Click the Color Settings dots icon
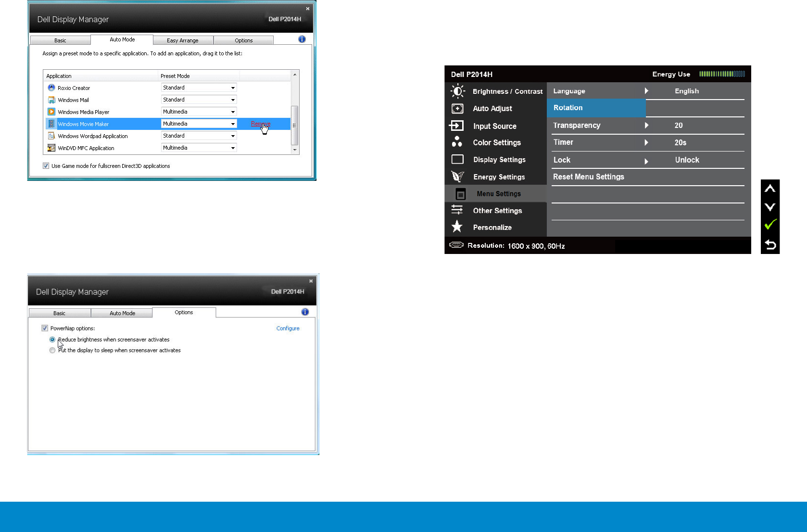The image size is (807, 532). pos(457,142)
